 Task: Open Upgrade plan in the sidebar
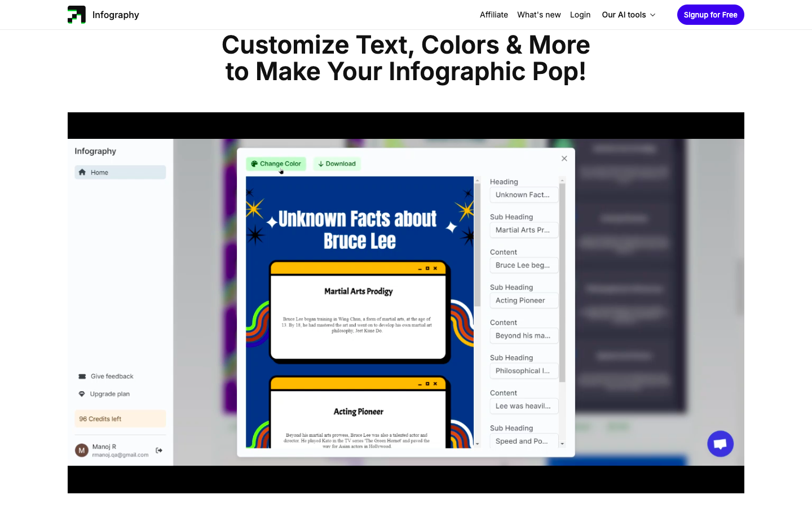pos(104,394)
